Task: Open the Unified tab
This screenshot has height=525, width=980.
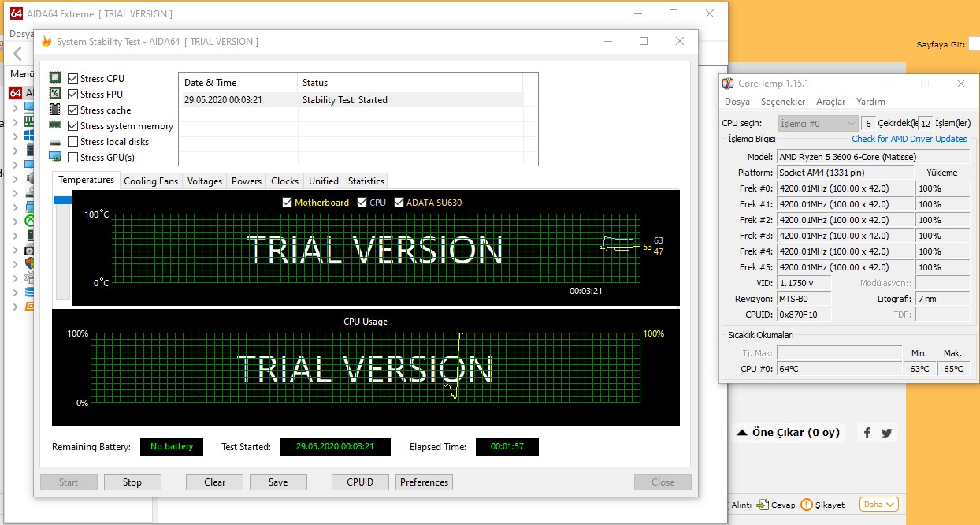Action: pyautogui.click(x=324, y=181)
